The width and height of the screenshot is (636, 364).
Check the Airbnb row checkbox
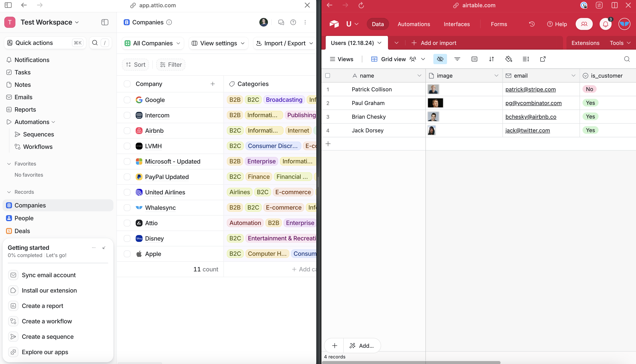point(127,131)
